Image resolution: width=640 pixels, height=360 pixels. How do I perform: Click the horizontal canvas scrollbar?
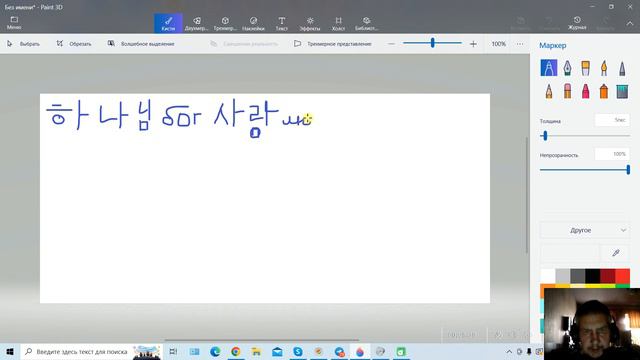262,340
